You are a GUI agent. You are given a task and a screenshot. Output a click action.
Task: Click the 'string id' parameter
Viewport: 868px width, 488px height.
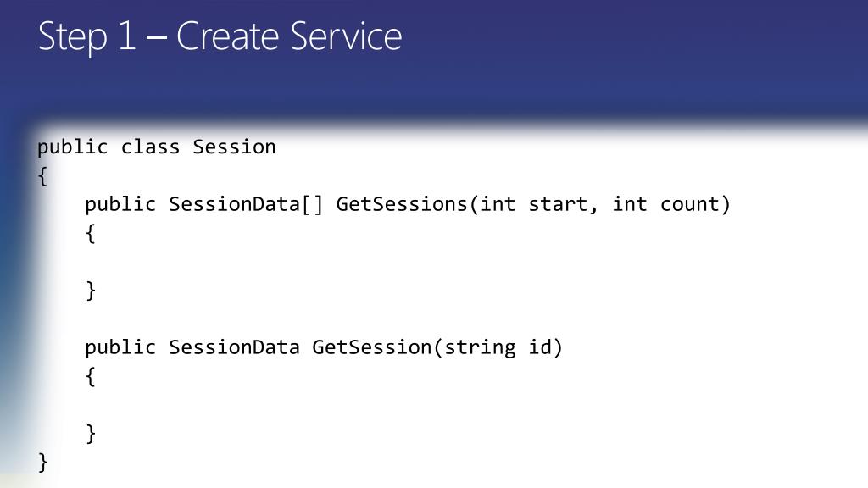[x=498, y=348]
